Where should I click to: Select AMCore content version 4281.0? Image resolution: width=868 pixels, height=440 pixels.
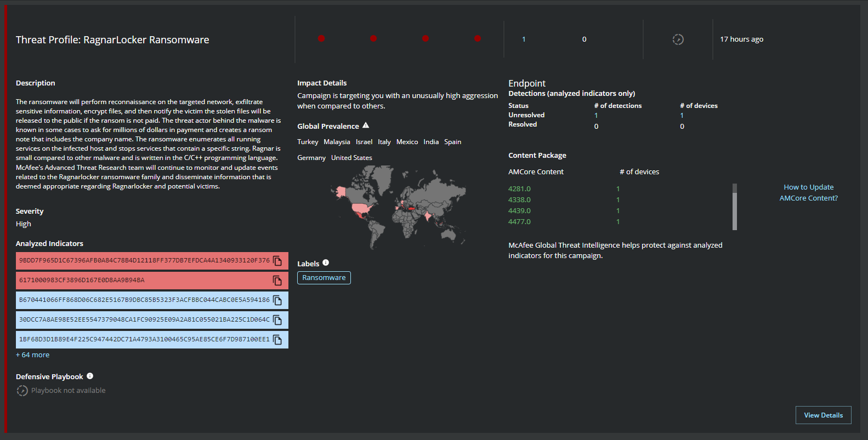coord(519,189)
